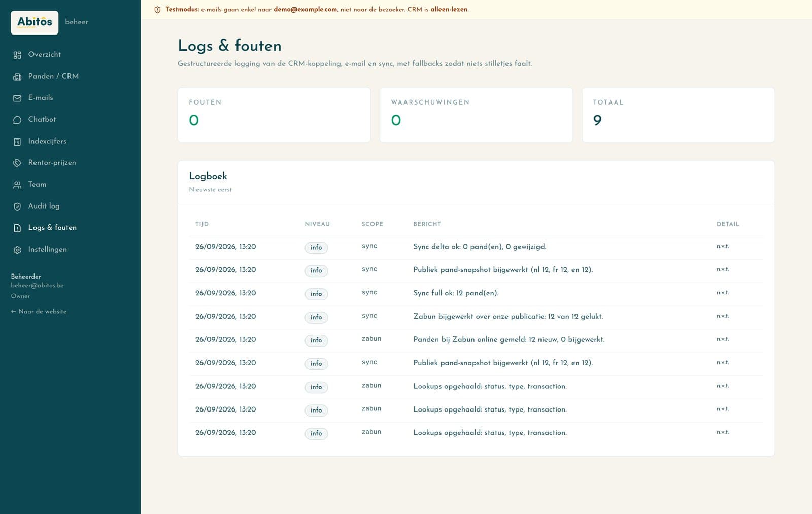Click the Rentor-prijzen tag icon
The image size is (812, 514).
(x=17, y=163)
